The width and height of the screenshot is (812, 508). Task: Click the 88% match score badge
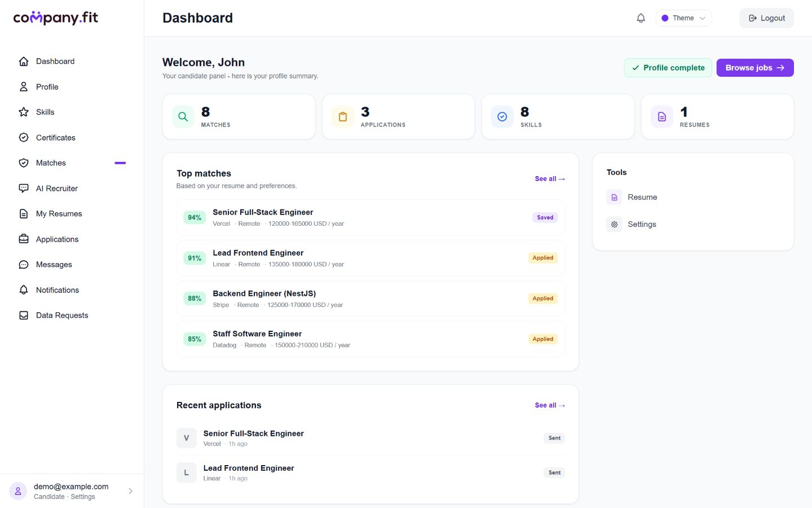click(x=195, y=299)
